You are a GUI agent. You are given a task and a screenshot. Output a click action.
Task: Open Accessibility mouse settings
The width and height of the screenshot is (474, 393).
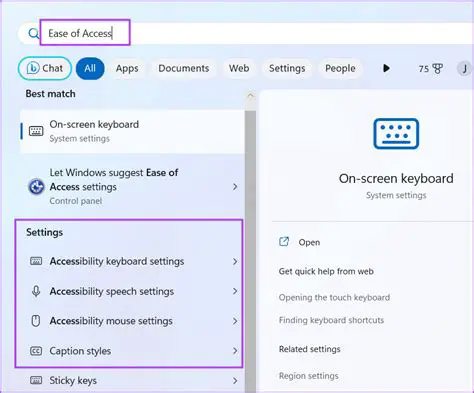[132, 321]
